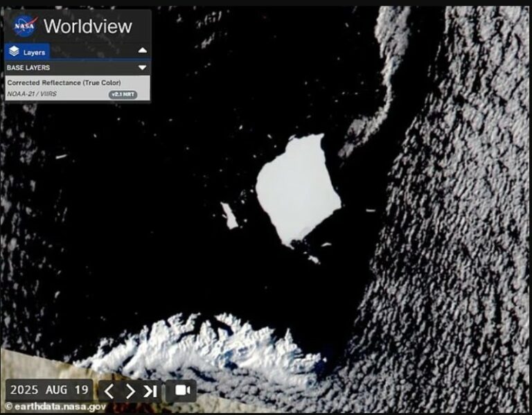Click the v2.1 NRT badge

click(x=123, y=94)
